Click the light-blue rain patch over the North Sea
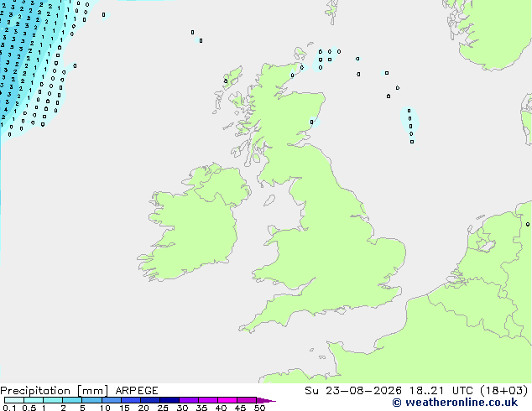 click(x=409, y=122)
